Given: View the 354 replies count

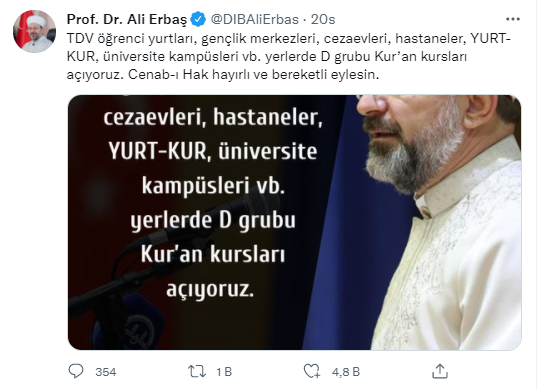Looking at the screenshot, I should [x=106, y=372].
